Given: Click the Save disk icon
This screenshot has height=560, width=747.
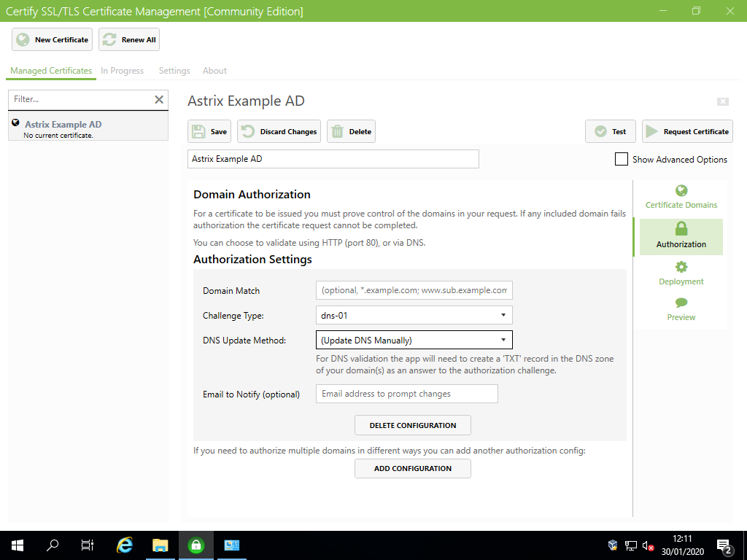Looking at the screenshot, I should pyautogui.click(x=198, y=131).
